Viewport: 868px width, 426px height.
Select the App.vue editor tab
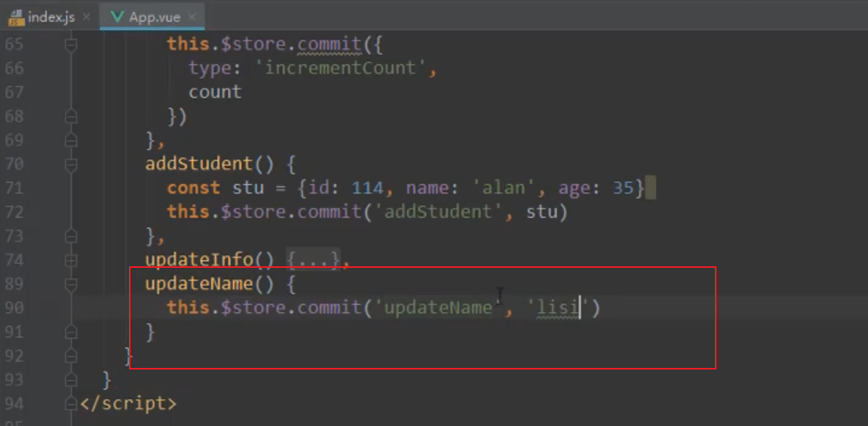coord(155,17)
